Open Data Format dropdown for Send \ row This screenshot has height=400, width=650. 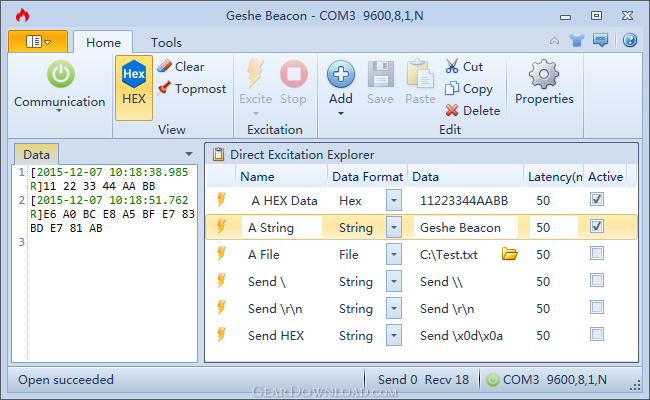click(x=394, y=281)
